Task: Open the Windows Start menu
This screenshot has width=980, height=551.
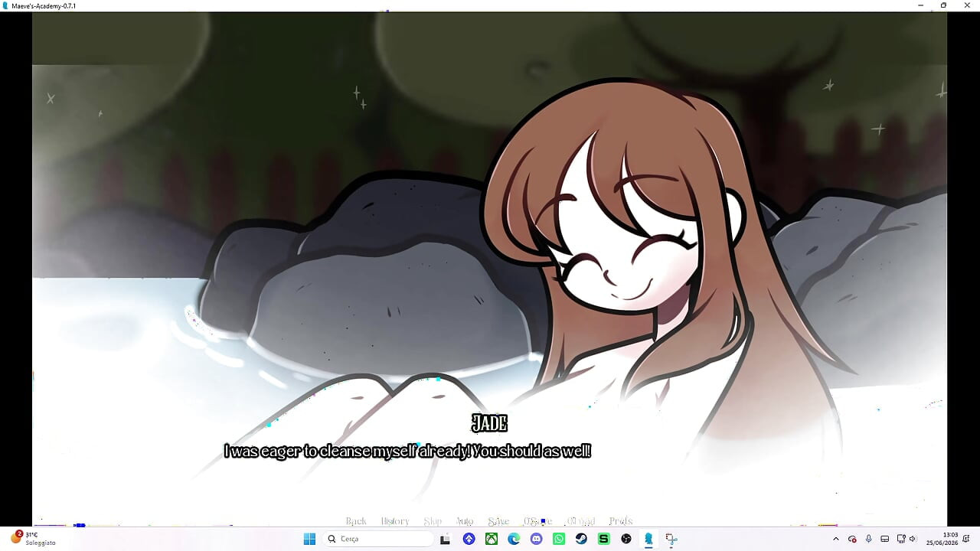Action: 309,539
